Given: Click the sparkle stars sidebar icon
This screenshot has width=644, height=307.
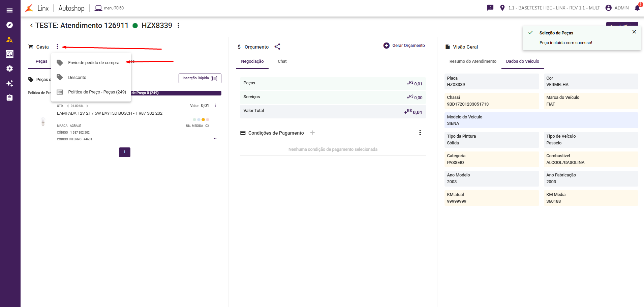Looking at the screenshot, I should click(9, 83).
